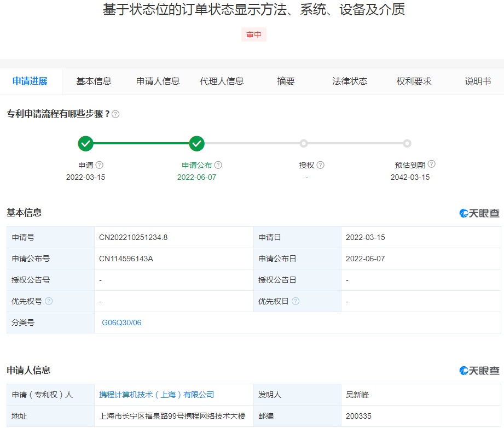Click help icon beside 专利申请流程有哪些步骤
The image size is (504, 428).
(115, 114)
